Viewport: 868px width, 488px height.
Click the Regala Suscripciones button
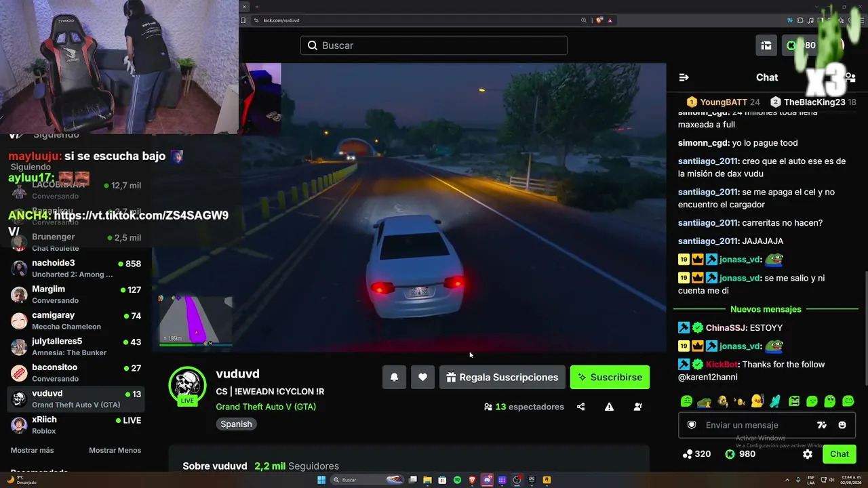[502, 378]
